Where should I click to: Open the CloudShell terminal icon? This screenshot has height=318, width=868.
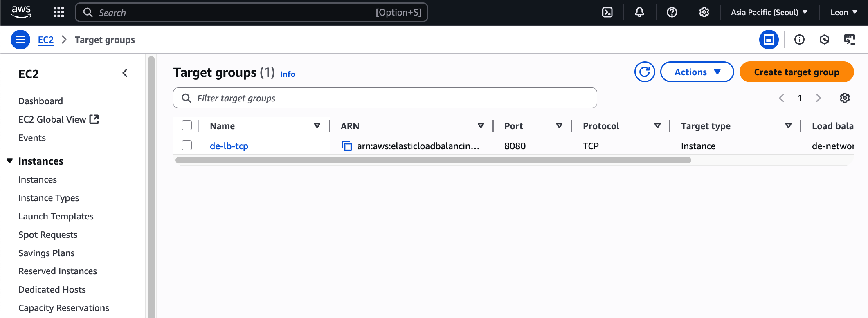[x=607, y=12]
